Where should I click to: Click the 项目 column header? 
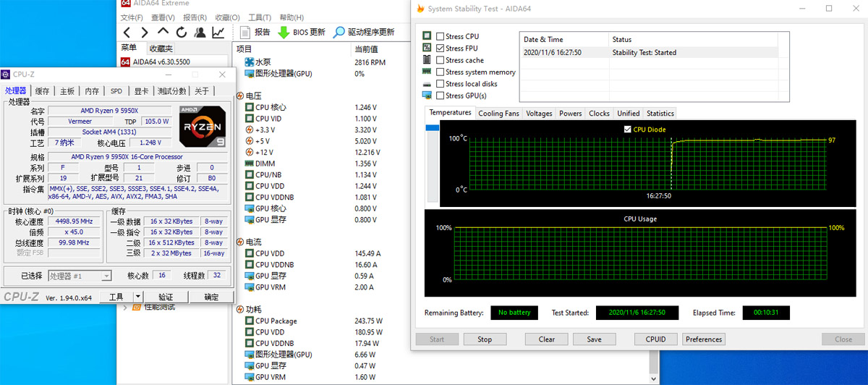(244, 49)
